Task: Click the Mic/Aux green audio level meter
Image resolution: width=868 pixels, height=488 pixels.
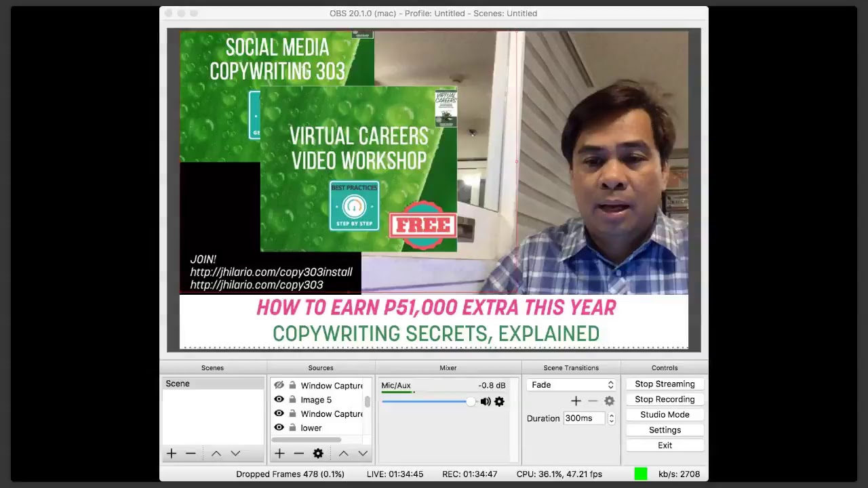Action: pyautogui.click(x=397, y=392)
